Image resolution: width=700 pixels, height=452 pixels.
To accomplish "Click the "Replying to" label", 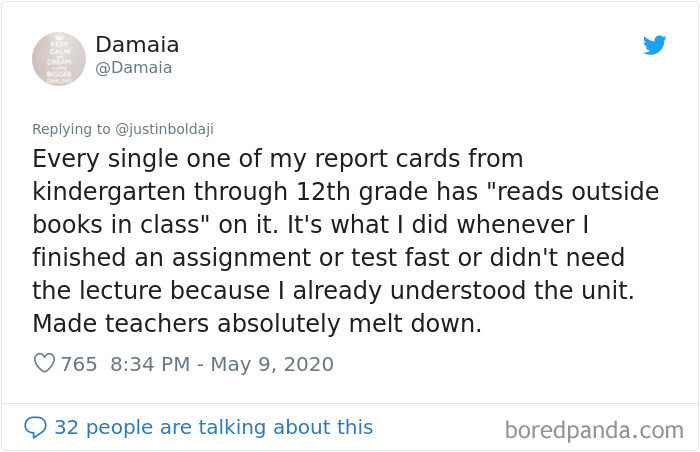I will pos(64,128).
